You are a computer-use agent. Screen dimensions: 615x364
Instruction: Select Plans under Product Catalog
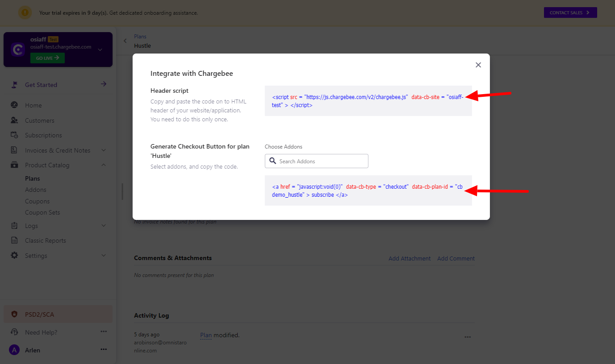[32, 178]
